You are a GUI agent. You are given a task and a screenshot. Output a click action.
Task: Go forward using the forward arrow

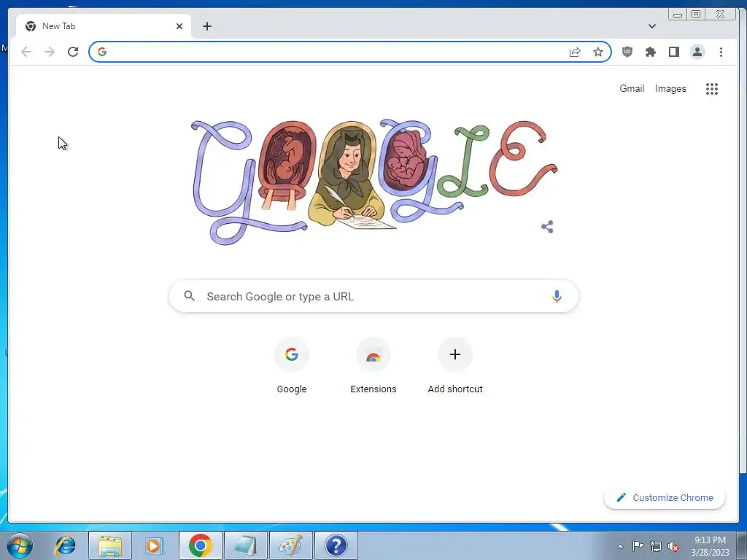50,52
